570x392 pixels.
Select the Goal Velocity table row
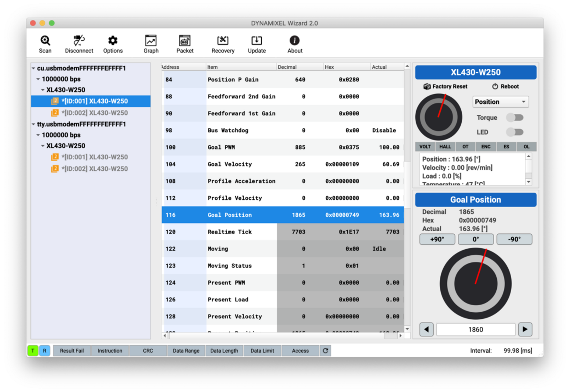[x=282, y=164]
